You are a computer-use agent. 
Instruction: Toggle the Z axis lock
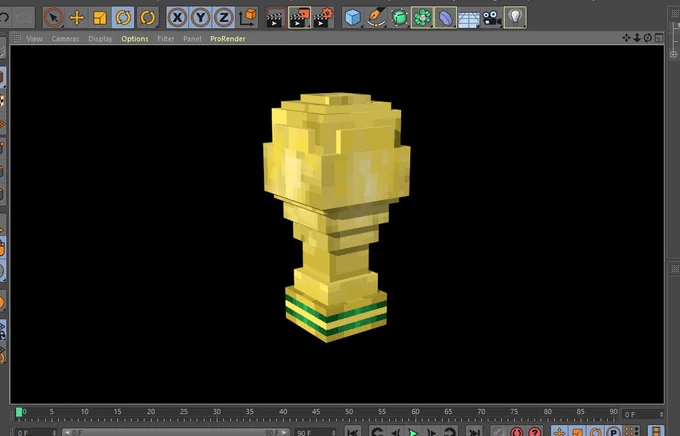pyautogui.click(x=224, y=18)
